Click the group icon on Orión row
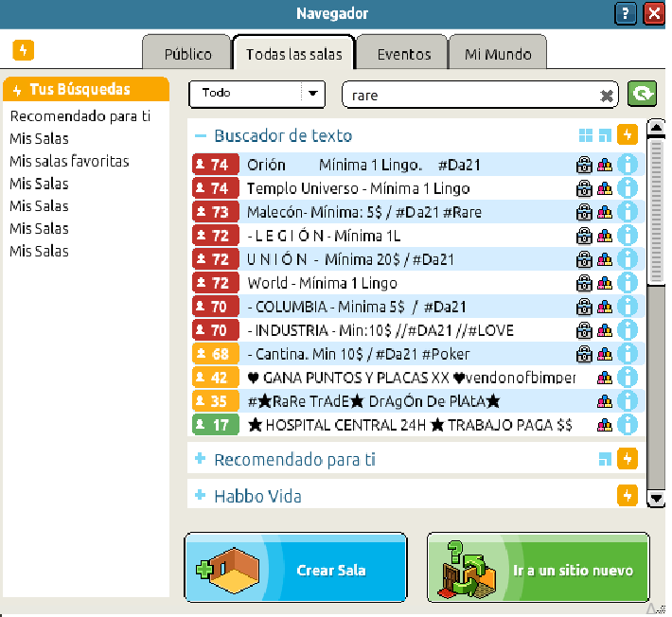This screenshot has width=672, height=617. click(605, 165)
